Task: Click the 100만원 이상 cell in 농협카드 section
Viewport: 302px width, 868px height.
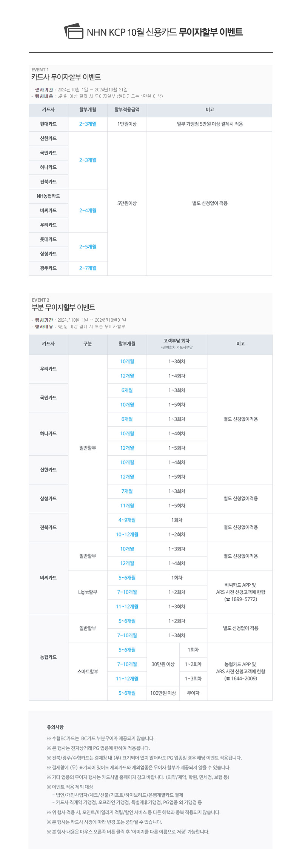Action: (x=163, y=693)
